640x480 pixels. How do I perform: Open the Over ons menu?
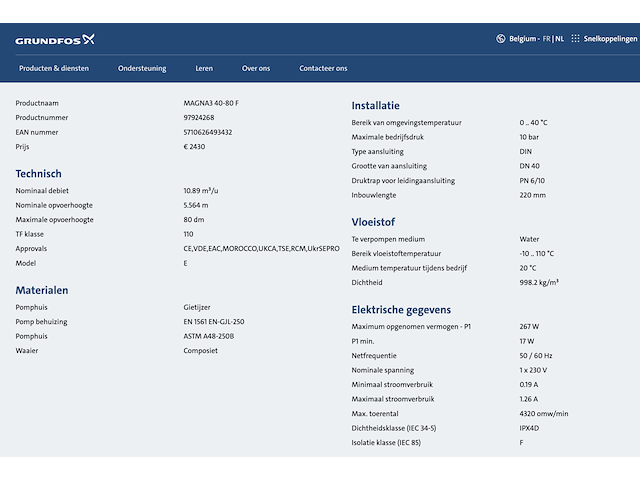(x=256, y=68)
